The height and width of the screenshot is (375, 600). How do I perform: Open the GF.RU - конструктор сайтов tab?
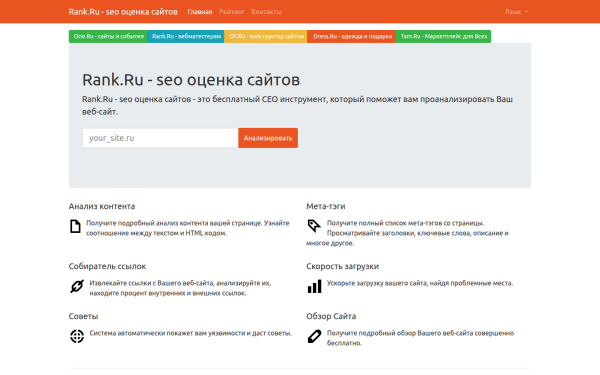point(266,36)
